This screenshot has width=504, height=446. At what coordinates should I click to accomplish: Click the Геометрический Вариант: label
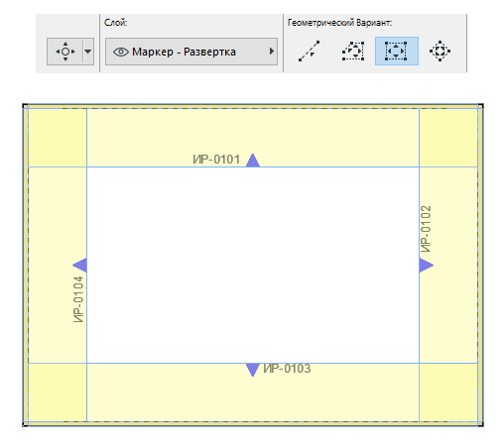[339, 23]
